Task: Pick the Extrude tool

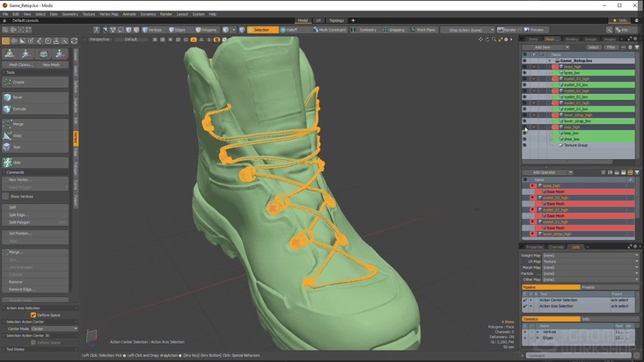Action: [35, 109]
